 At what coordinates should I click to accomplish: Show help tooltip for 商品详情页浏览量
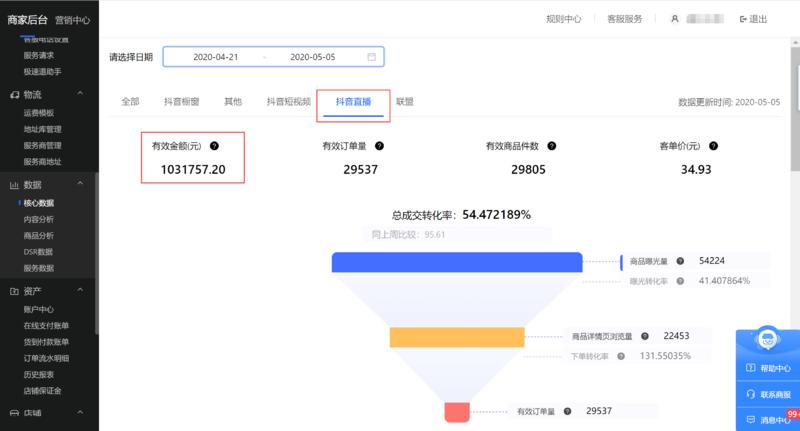click(x=645, y=336)
